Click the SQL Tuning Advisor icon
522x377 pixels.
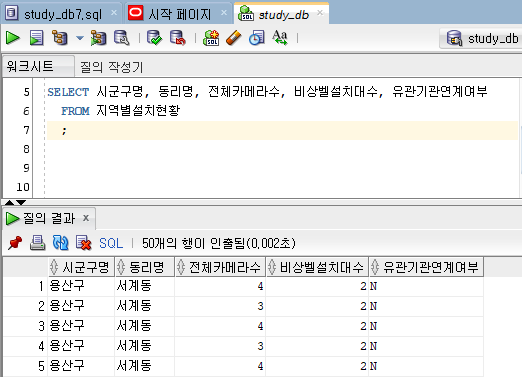tap(122, 38)
